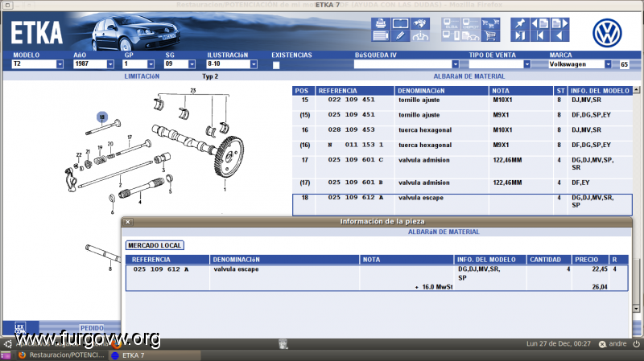644x361 pixels.
Task: Expand the SG dropdown showing 09
Action: coord(192,64)
